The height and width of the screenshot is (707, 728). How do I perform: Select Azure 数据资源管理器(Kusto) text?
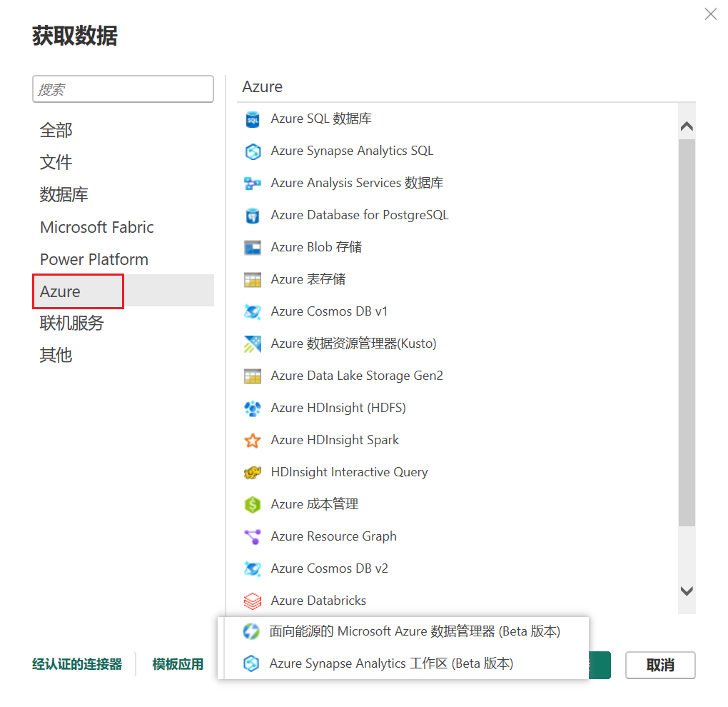click(354, 344)
